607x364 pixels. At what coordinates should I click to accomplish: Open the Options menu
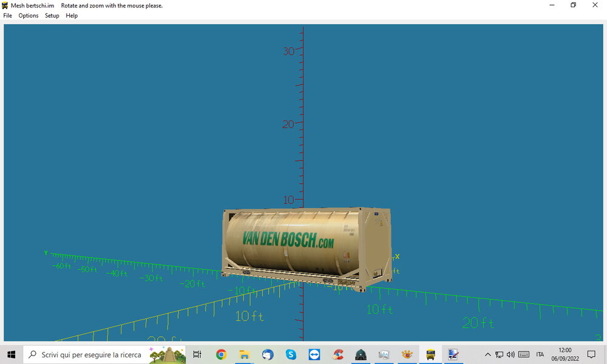click(x=29, y=16)
